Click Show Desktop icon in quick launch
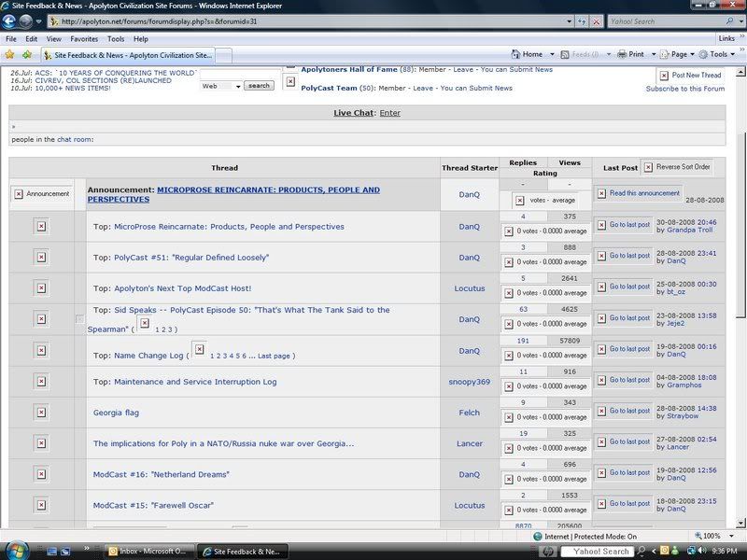The height and width of the screenshot is (560, 747). 51,551
